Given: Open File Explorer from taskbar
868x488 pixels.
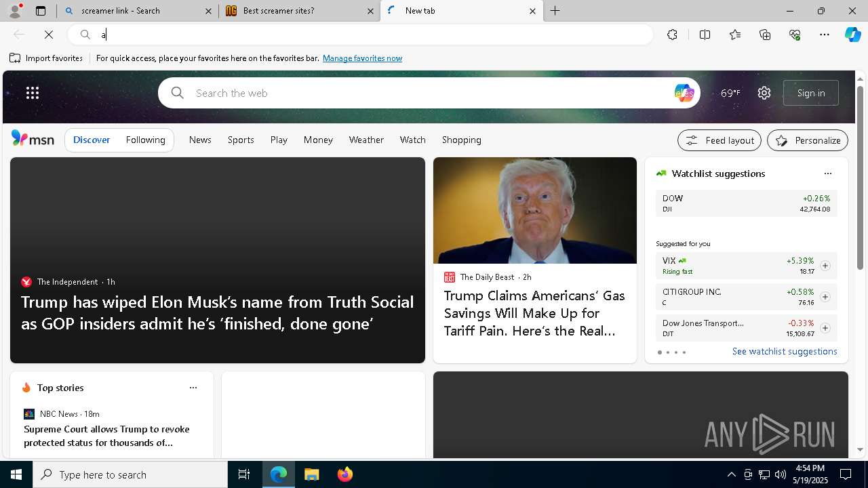Looking at the screenshot, I should (311, 474).
